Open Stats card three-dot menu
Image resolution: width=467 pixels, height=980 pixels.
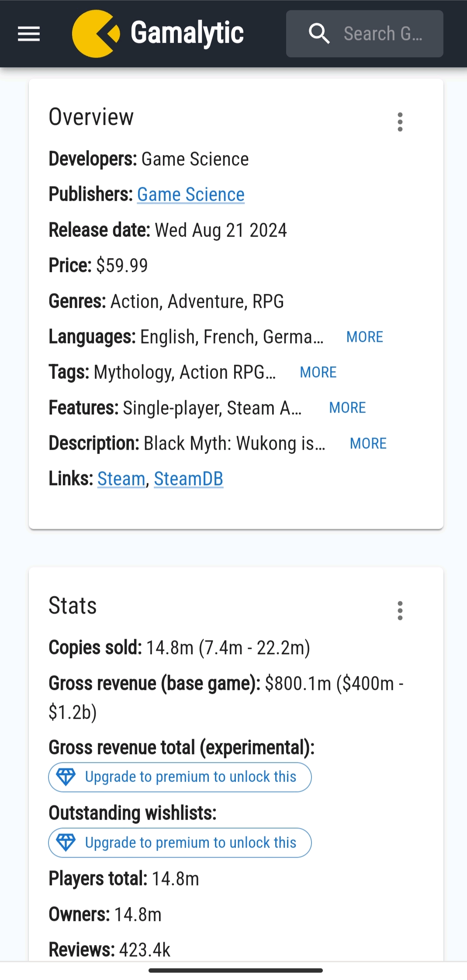[x=400, y=611]
